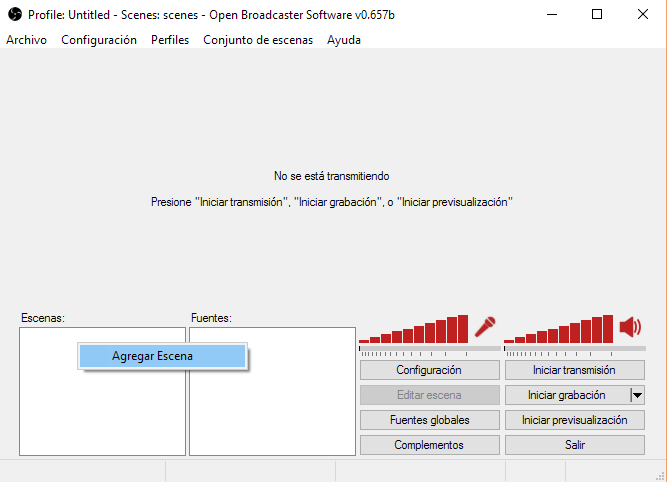
Task: Click Iniciar previsualización
Action: (x=575, y=420)
